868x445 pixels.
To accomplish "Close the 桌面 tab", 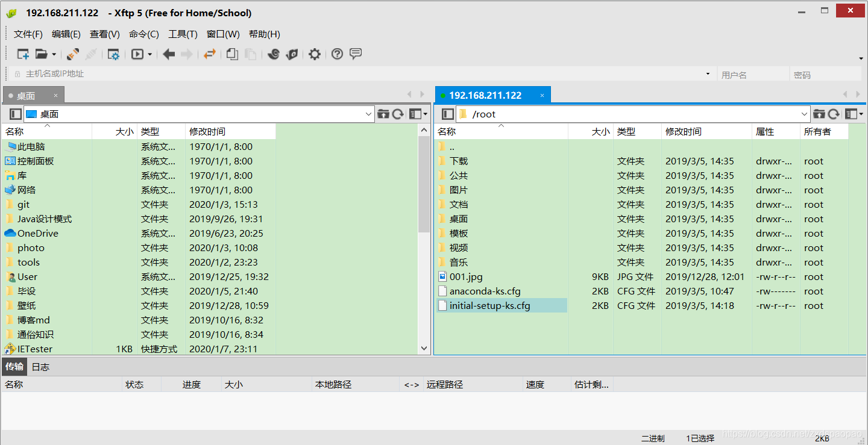I will click(56, 95).
